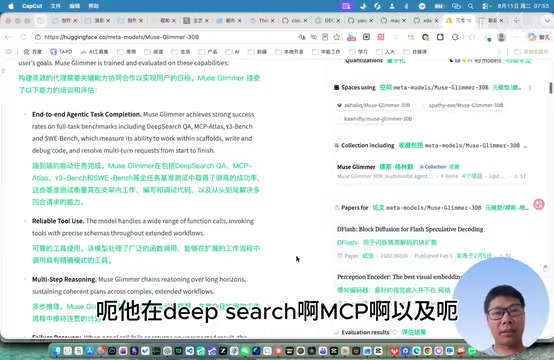Open Finder from the Dock

click(57, 351)
